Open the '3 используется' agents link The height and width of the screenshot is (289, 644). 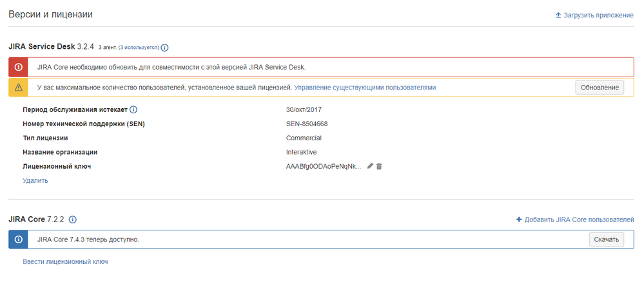139,48
